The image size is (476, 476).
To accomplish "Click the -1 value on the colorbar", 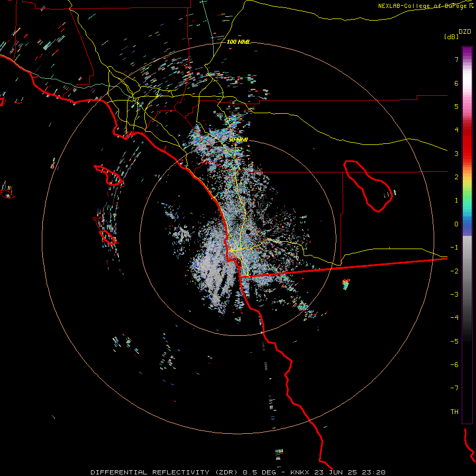I will pos(454,248).
